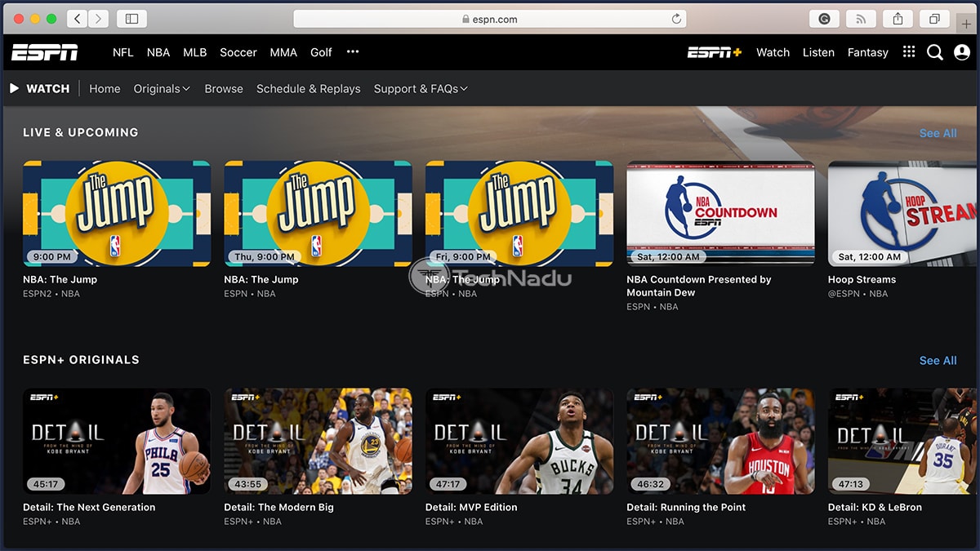Expand the Originals dropdown
This screenshot has width=980, height=551.
coord(162,88)
